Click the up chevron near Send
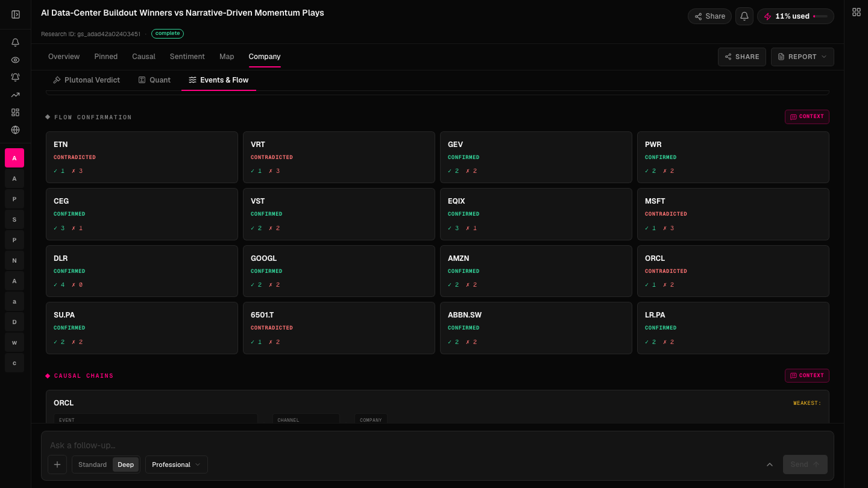This screenshot has height=488, width=868. 770,465
